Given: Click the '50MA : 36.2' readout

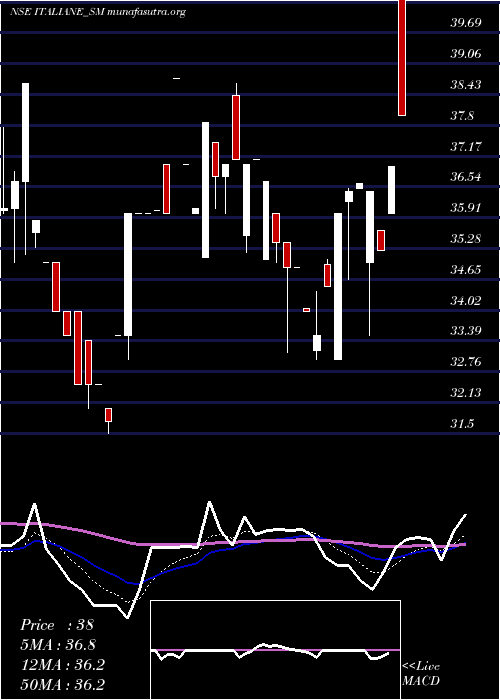Looking at the screenshot, I should [x=62, y=684].
